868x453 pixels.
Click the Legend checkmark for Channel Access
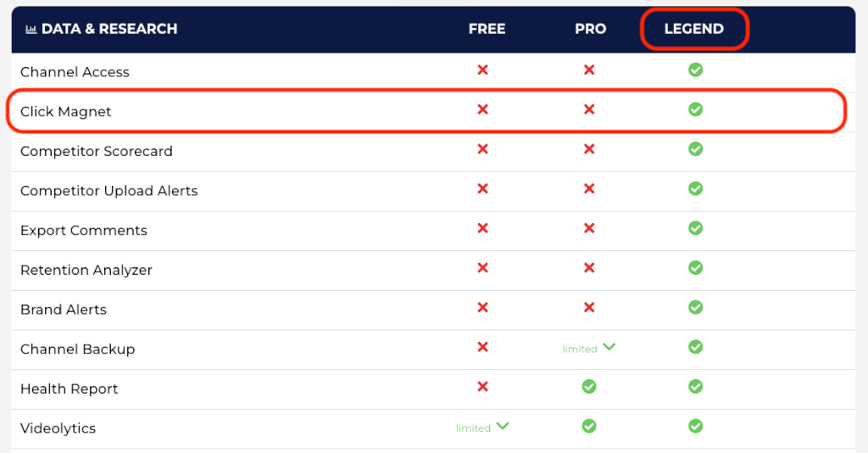(x=695, y=70)
